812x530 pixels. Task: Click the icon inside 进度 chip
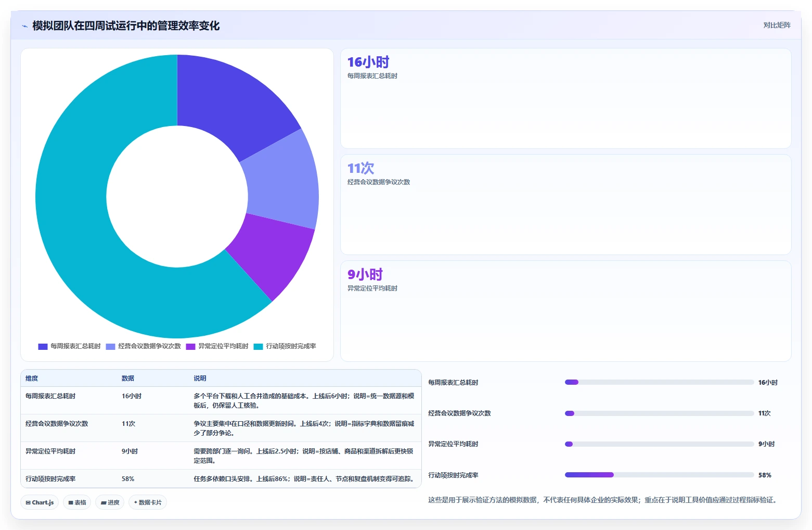(x=104, y=503)
